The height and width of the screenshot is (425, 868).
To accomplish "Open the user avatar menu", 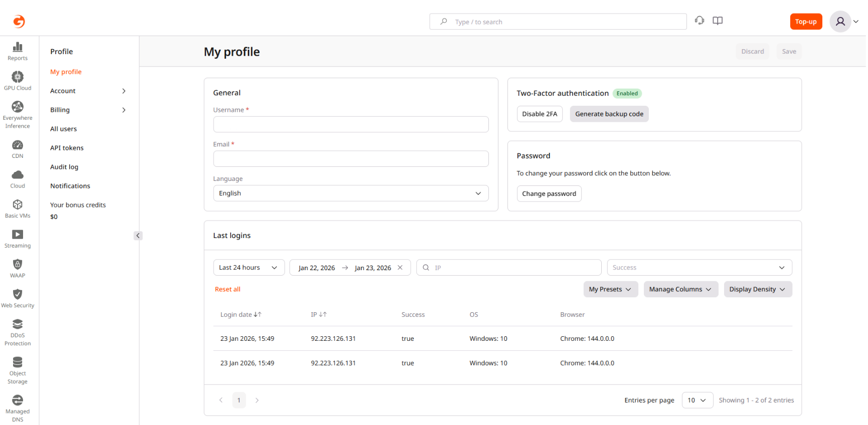I will pyautogui.click(x=844, y=22).
